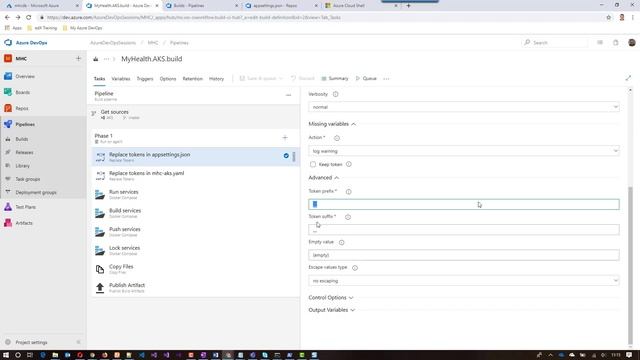Screen dimensions: 640x360
Task: Toggle full screen expand icon
Action: (628, 78)
